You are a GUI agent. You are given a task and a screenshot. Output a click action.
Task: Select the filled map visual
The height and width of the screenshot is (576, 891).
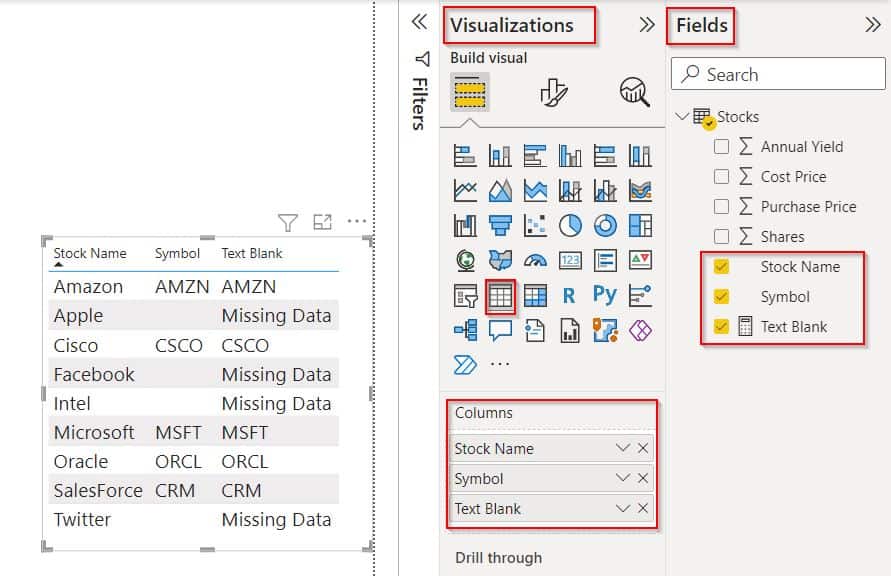point(500,261)
